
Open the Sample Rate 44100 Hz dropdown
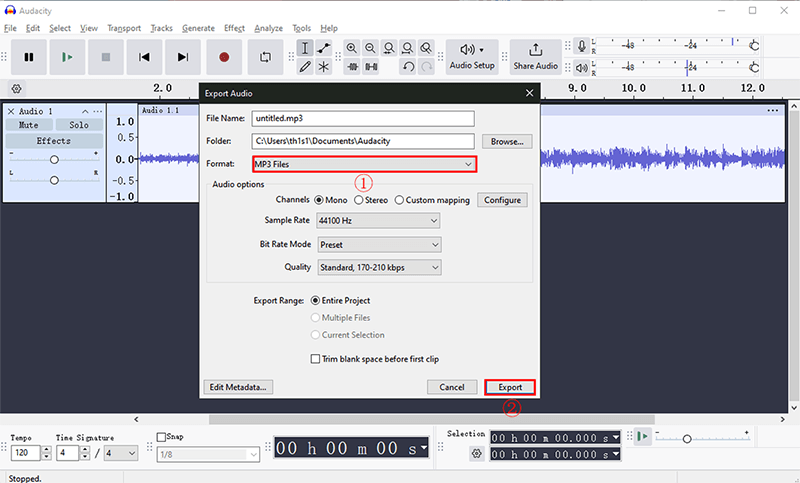point(379,221)
